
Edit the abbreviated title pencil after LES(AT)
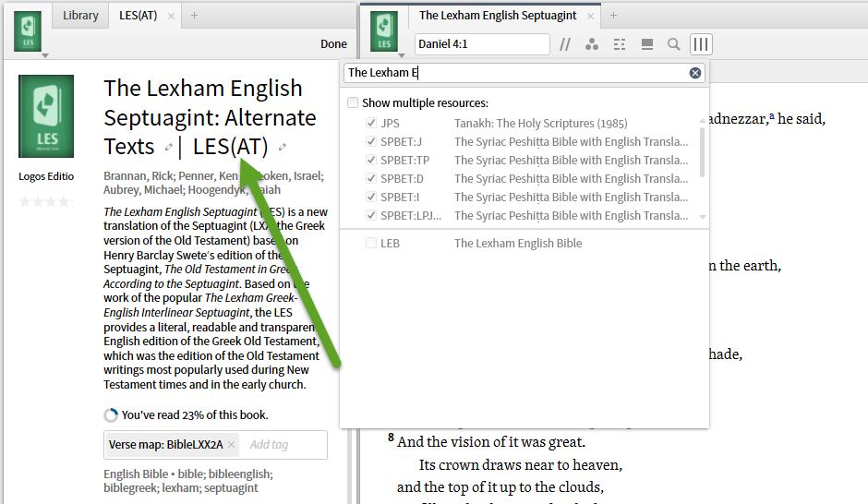click(x=283, y=147)
